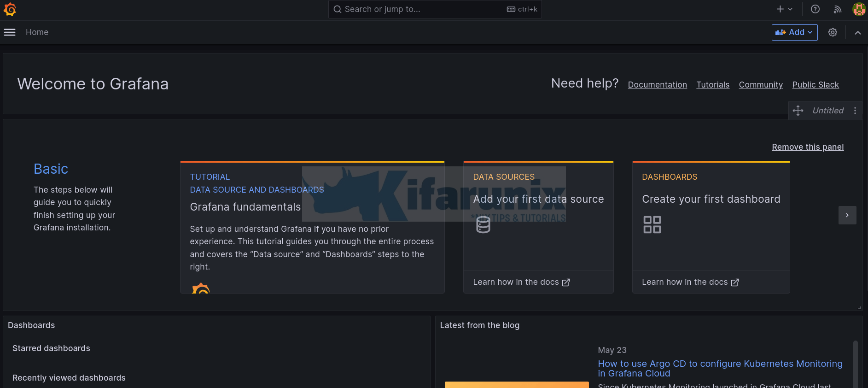Open dashboard settings gear icon
Viewport: 868px width, 388px height.
point(833,32)
